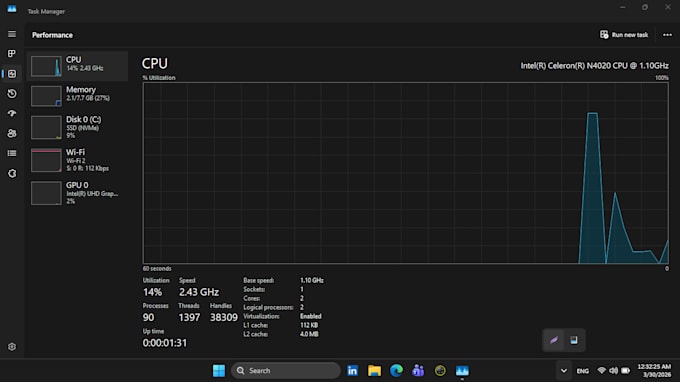The height and width of the screenshot is (382, 680).
Task: Select the Disk 0 (C:) entry
Action: coord(77,127)
